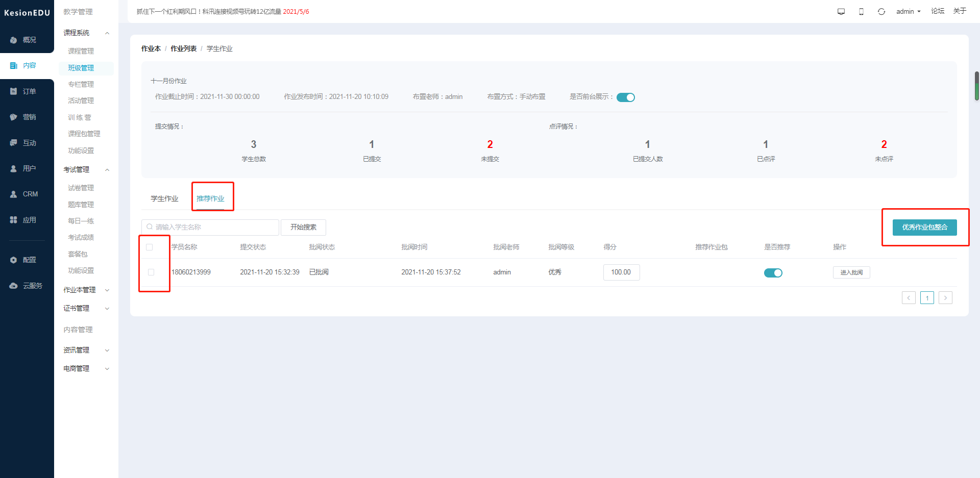Click the vertical scrollbar on the right edge
The height and width of the screenshot is (478, 980).
click(977, 86)
